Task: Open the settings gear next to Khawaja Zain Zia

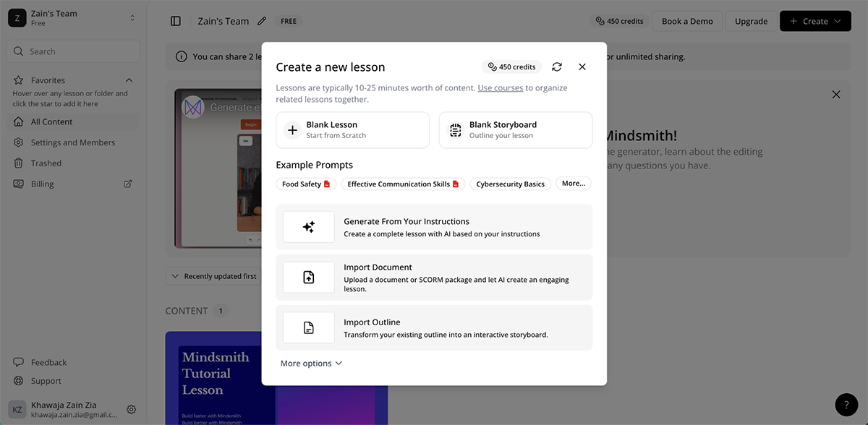Action: tap(131, 409)
